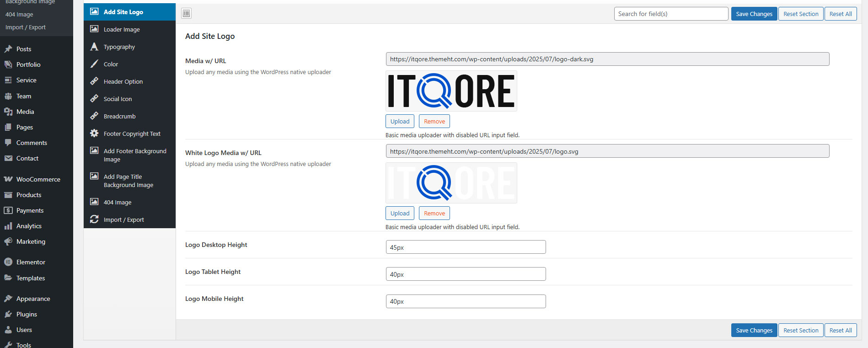
Task: Open WooCommerce from admin sidebar
Action: click(38, 179)
